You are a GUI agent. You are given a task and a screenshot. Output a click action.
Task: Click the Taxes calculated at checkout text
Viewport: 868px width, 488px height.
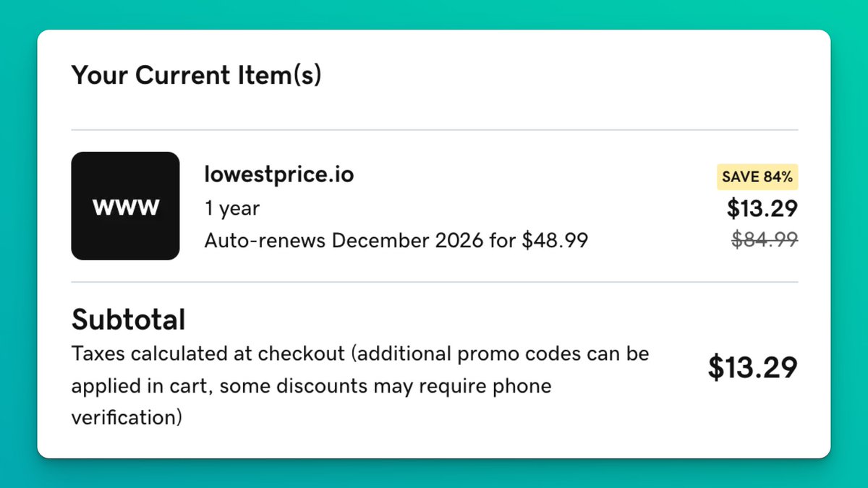click(208, 354)
